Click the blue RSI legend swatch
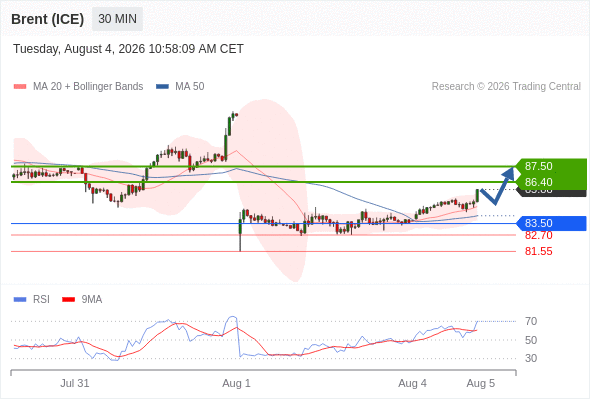This screenshot has height=400, width=590. [20, 300]
